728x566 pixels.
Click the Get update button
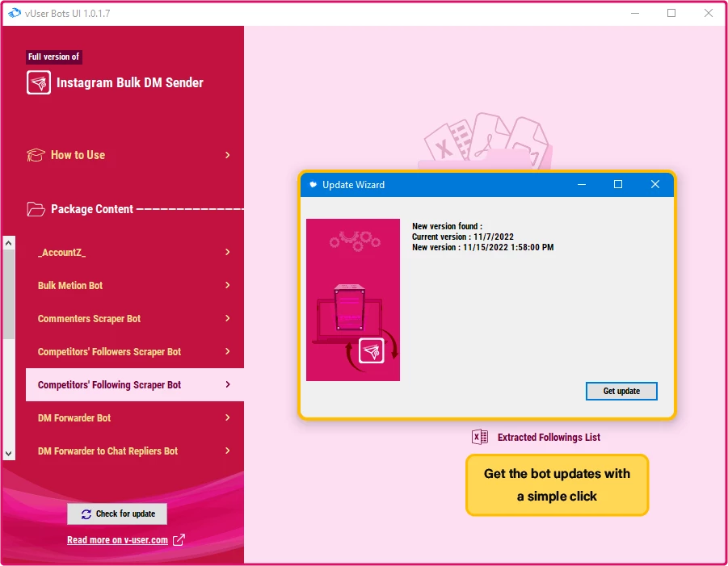point(621,391)
